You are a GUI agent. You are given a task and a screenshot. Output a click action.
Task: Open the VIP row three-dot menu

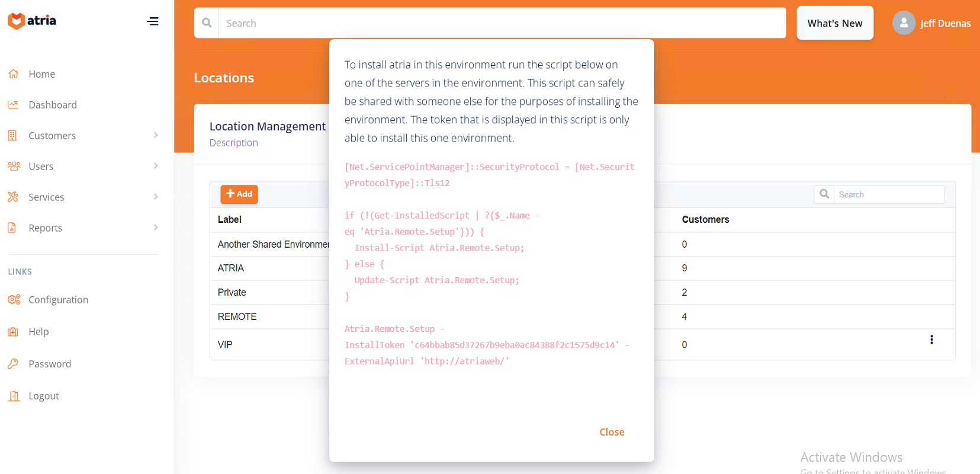click(x=931, y=340)
